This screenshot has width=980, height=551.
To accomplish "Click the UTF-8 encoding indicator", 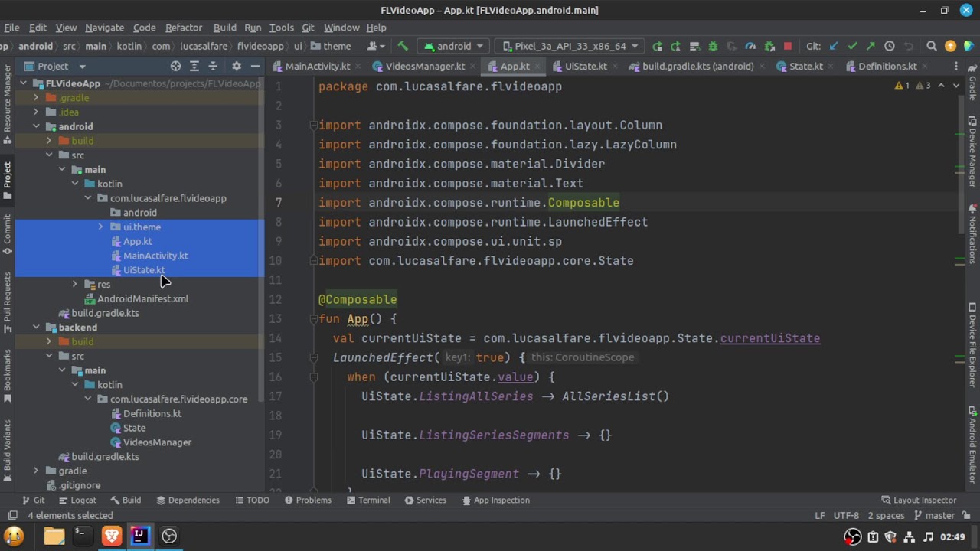I will pos(846,516).
